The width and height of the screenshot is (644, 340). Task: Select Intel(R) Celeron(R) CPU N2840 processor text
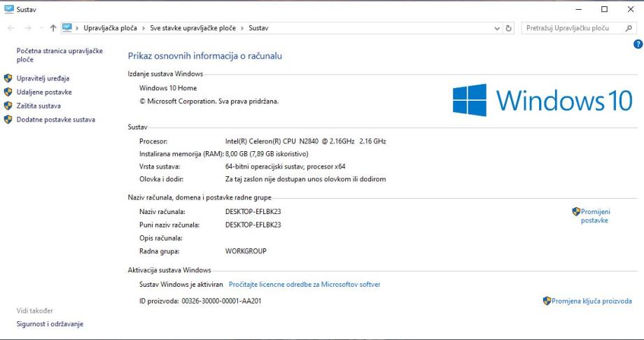306,141
